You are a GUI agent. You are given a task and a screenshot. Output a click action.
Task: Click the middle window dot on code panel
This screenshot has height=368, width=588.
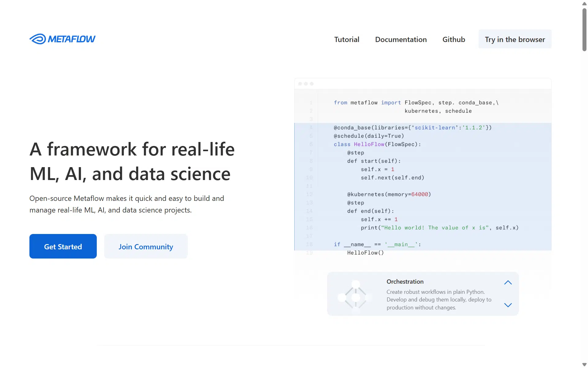306,84
